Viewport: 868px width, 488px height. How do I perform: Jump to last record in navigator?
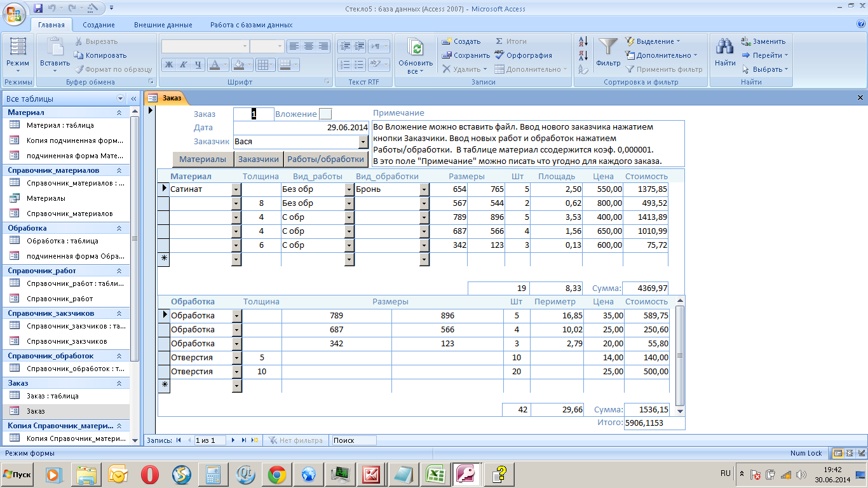(244, 440)
